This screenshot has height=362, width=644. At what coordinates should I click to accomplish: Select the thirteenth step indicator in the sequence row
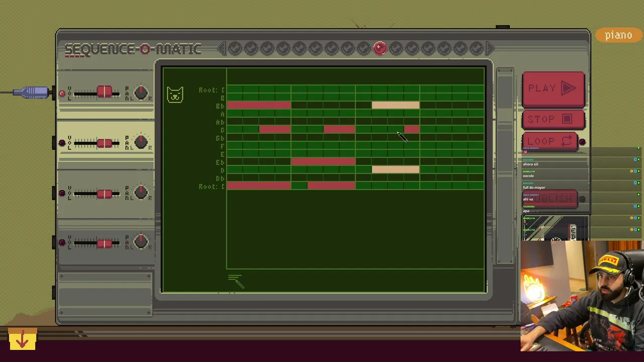pos(428,48)
